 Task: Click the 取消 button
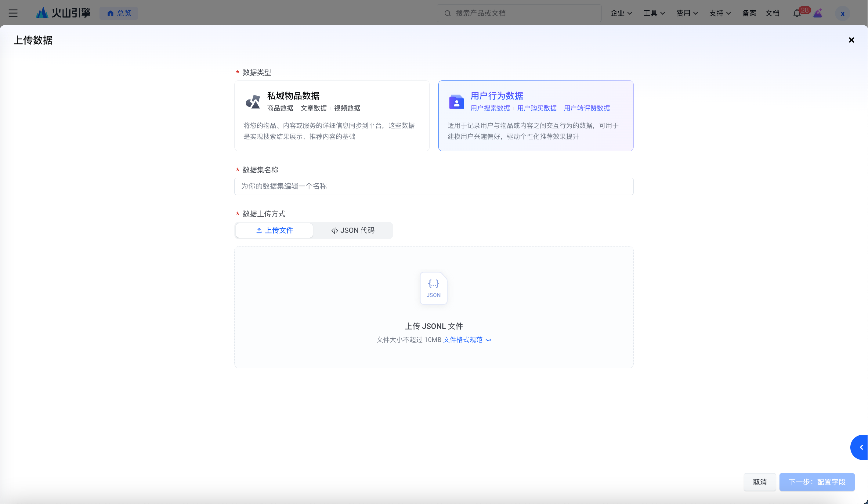click(x=759, y=482)
